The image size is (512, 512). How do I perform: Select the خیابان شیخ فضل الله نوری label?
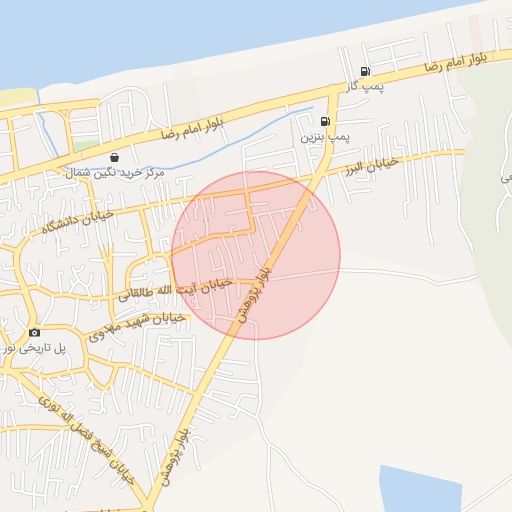(x=86, y=440)
